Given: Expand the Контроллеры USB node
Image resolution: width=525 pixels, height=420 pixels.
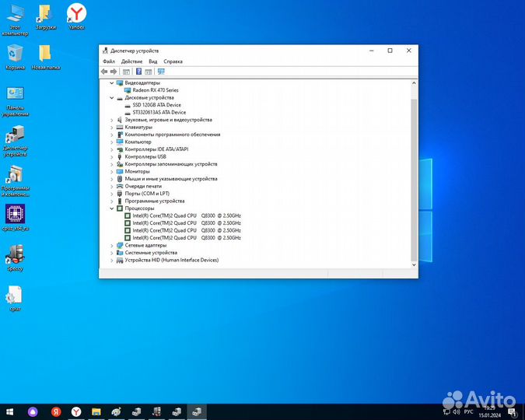Looking at the screenshot, I should pyautogui.click(x=112, y=157).
